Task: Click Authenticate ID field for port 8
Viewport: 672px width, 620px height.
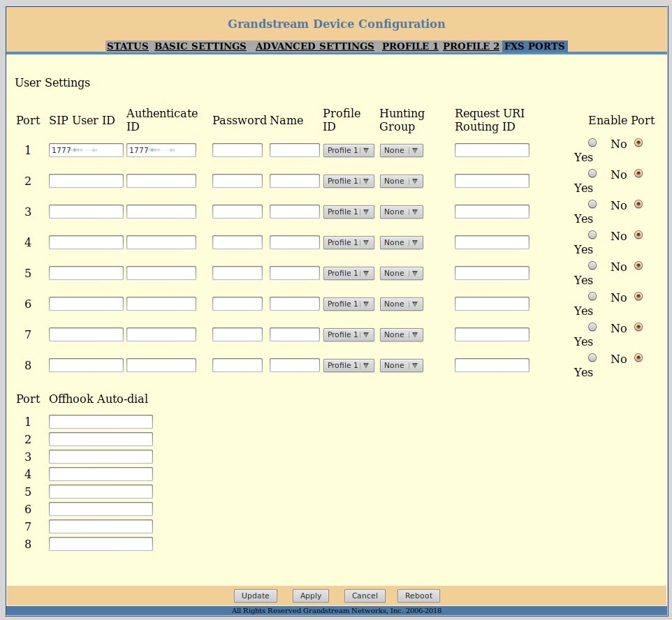Action: tap(161, 365)
